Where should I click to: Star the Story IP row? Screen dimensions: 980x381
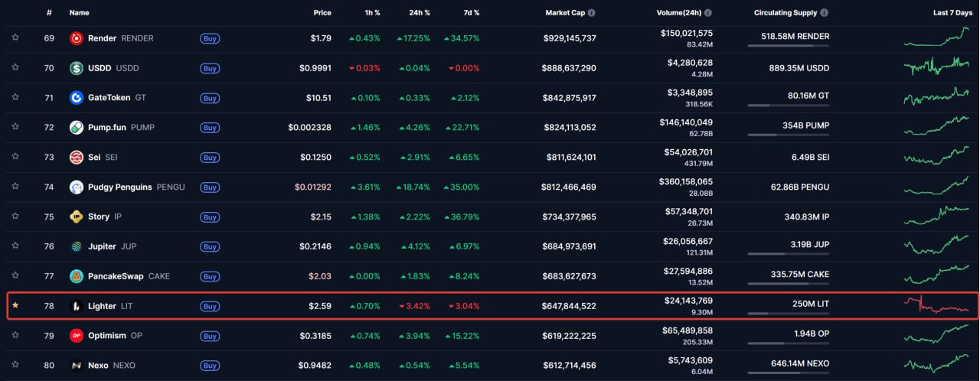(15, 217)
